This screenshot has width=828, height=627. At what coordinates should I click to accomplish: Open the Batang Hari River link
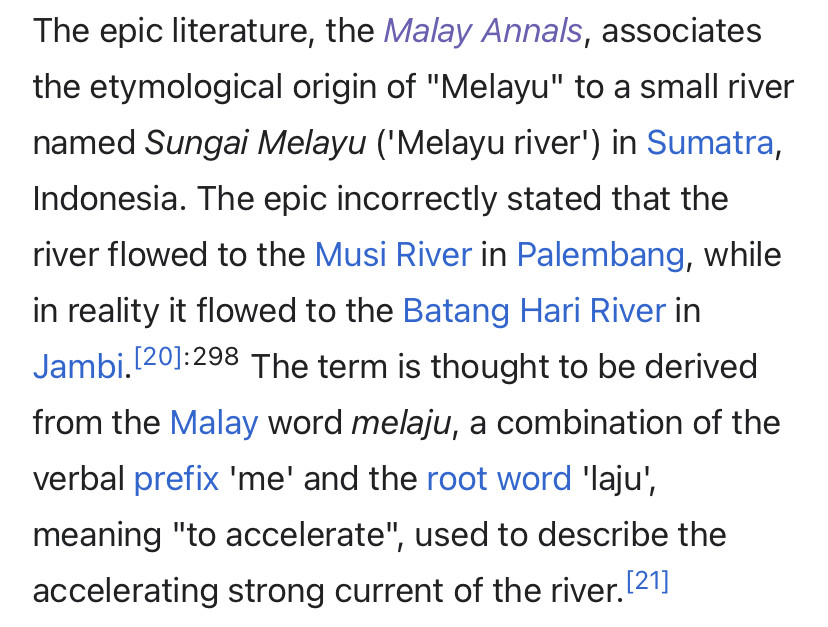[x=534, y=311]
